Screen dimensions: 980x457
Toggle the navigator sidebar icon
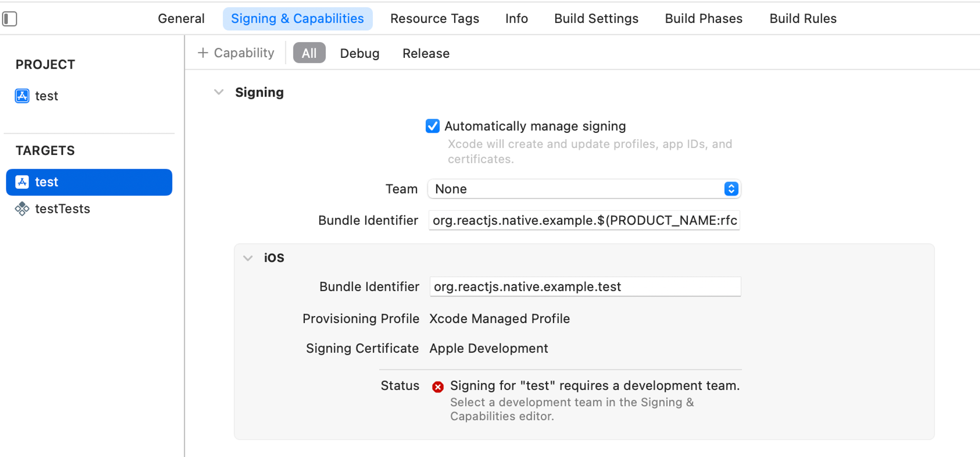click(x=10, y=19)
